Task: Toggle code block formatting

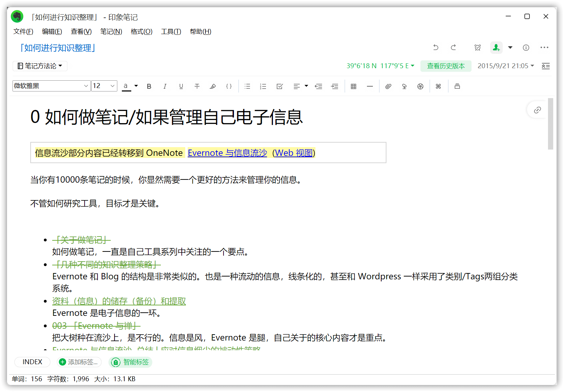Action: (229, 86)
